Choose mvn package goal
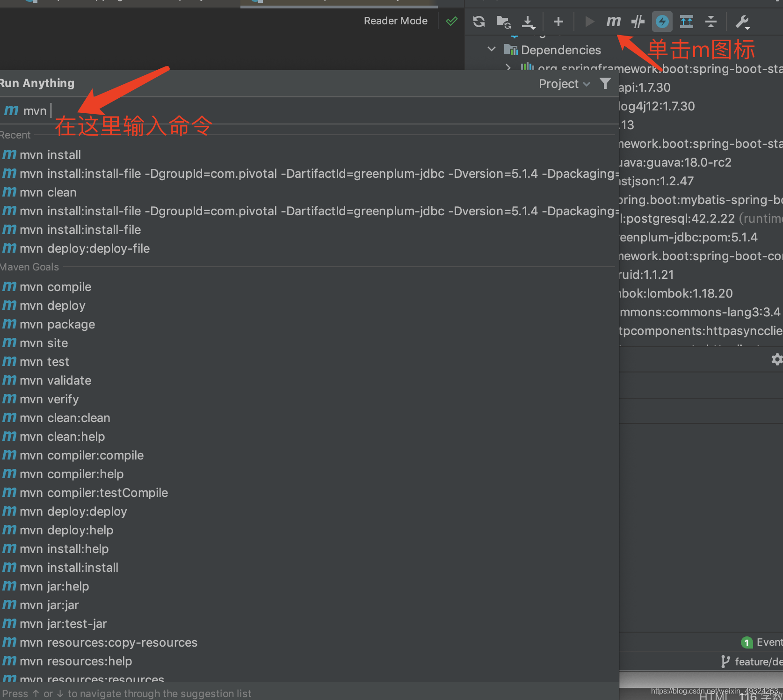 coord(309,324)
